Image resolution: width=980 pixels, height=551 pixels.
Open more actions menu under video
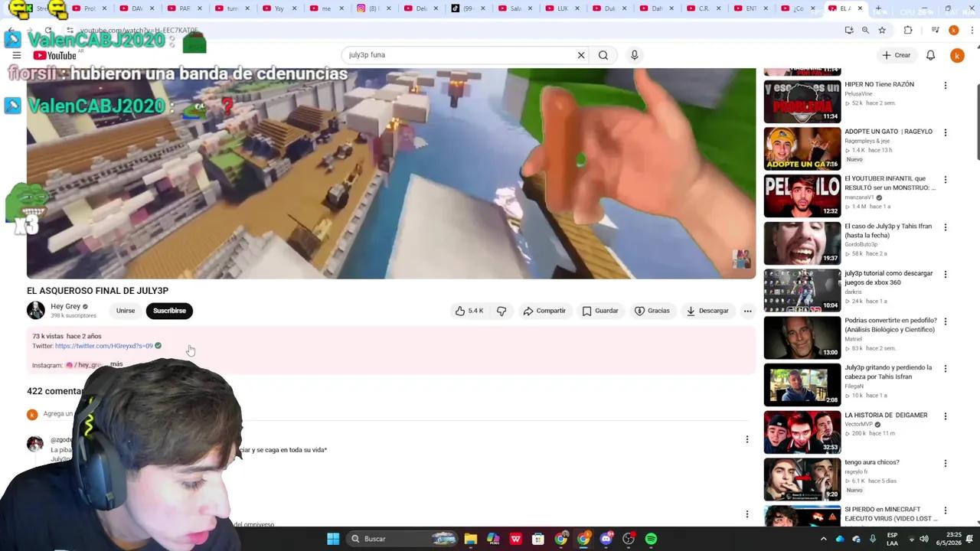click(747, 311)
